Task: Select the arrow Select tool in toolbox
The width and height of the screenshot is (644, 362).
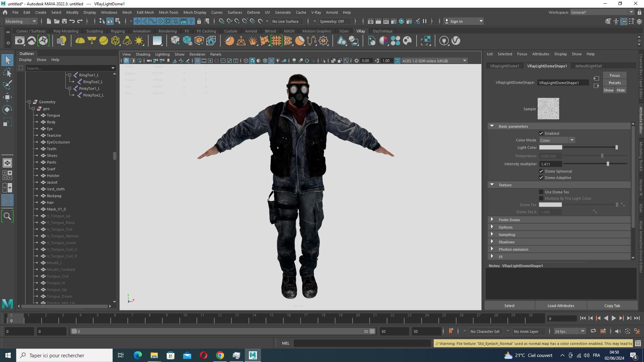Action: 7,60
